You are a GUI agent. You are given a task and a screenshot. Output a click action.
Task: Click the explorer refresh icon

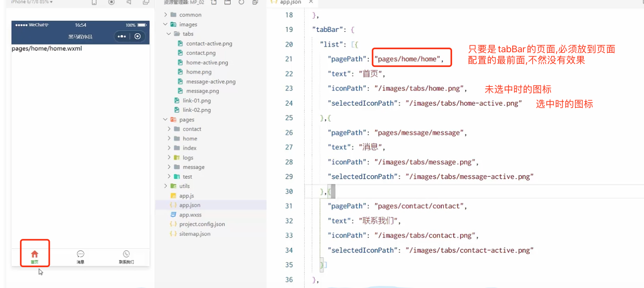[241, 2]
